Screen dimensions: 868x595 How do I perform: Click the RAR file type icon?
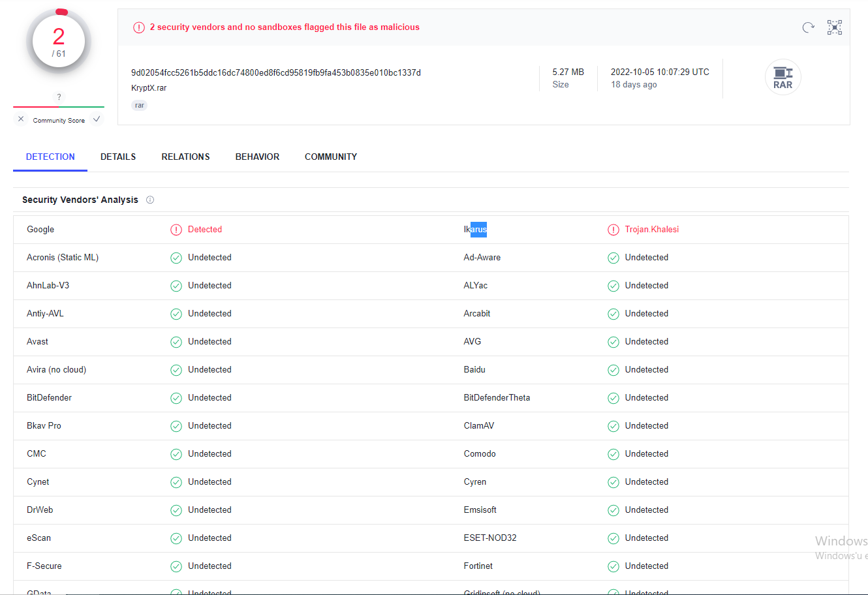(783, 77)
